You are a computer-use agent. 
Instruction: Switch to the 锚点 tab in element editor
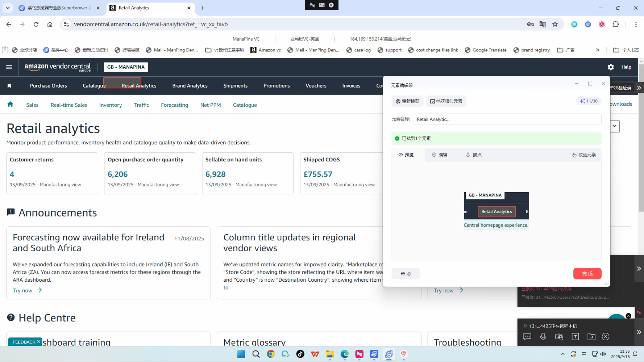473,155
